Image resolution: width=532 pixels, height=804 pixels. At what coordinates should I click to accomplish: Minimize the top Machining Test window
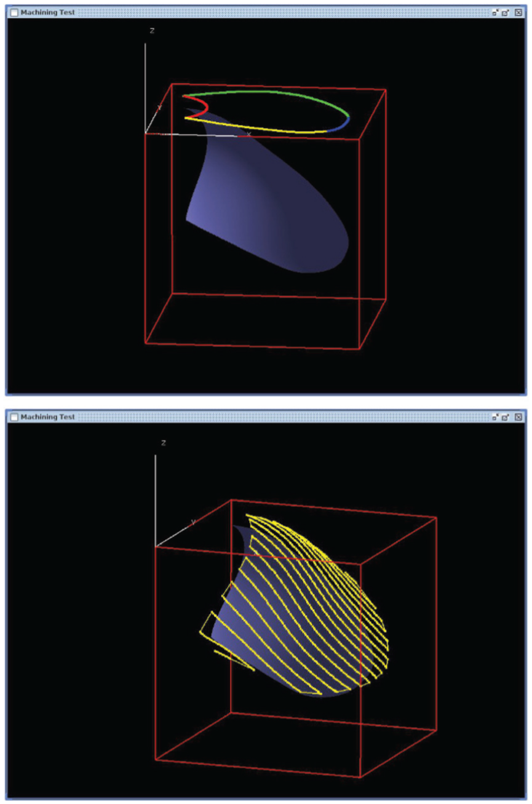(x=495, y=12)
